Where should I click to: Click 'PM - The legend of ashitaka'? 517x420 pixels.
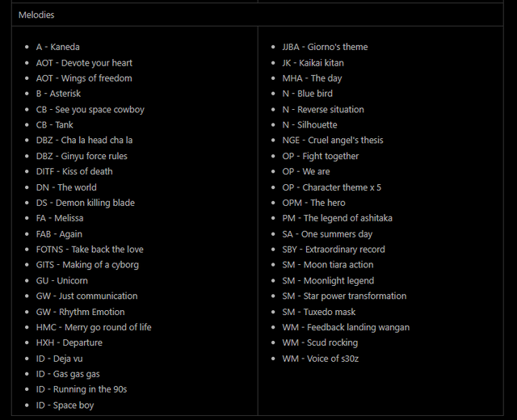[x=337, y=218]
